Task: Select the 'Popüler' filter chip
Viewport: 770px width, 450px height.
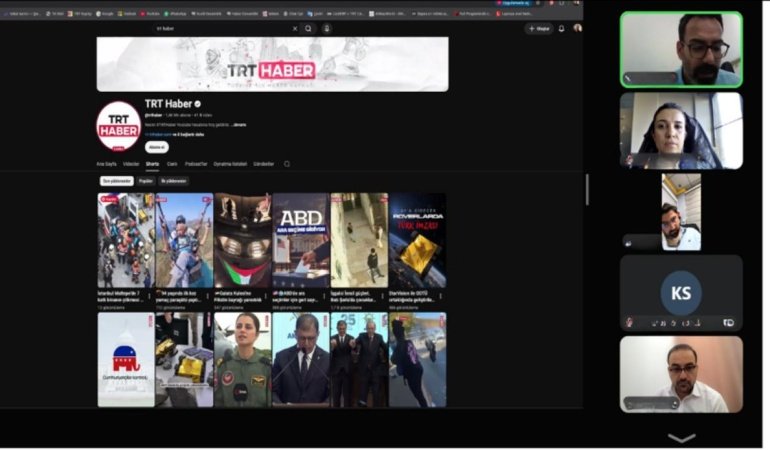Action: click(145, 181)
